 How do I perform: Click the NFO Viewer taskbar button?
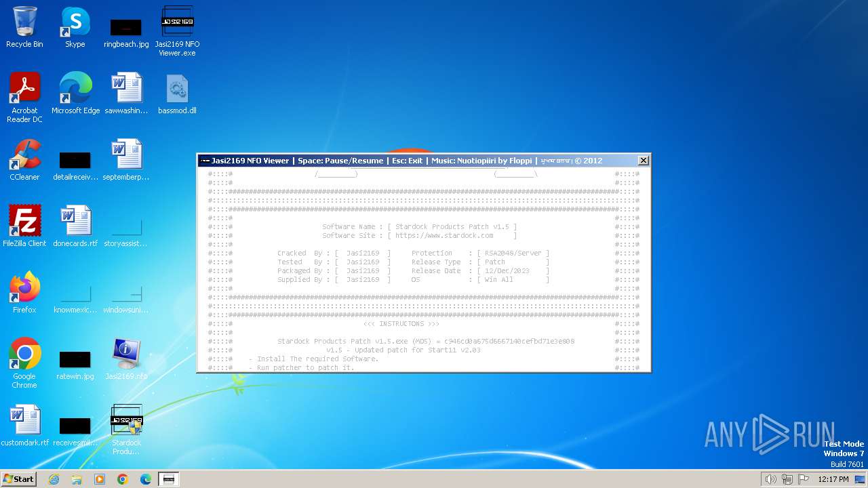pyautogui.click(x=169, y=479)
